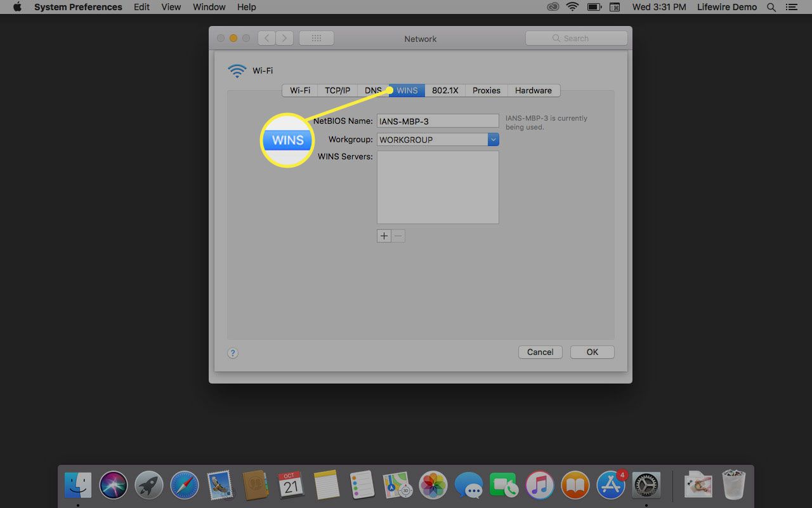Screen dimensions: 812x508
Task: Open the document stack beside Trash
Action: pyautogui.click(x=698, y=486)
